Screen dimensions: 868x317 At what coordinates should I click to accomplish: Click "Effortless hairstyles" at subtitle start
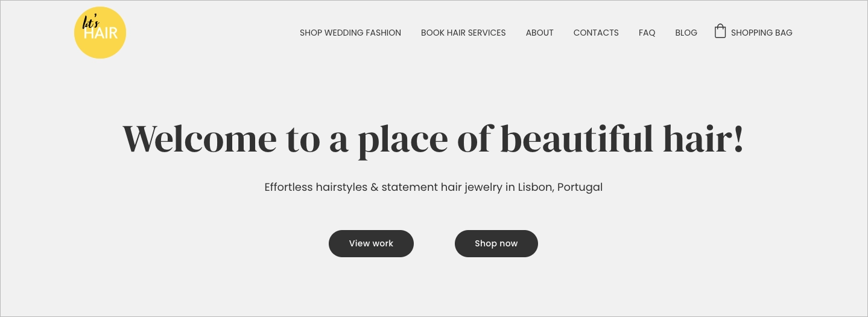click(x=315, y=187)
